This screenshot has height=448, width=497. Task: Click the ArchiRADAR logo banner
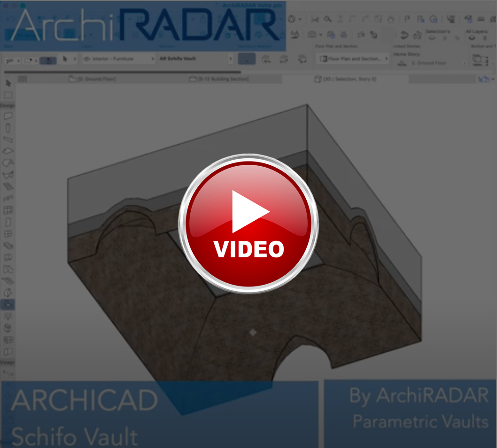tap(143, 25)
